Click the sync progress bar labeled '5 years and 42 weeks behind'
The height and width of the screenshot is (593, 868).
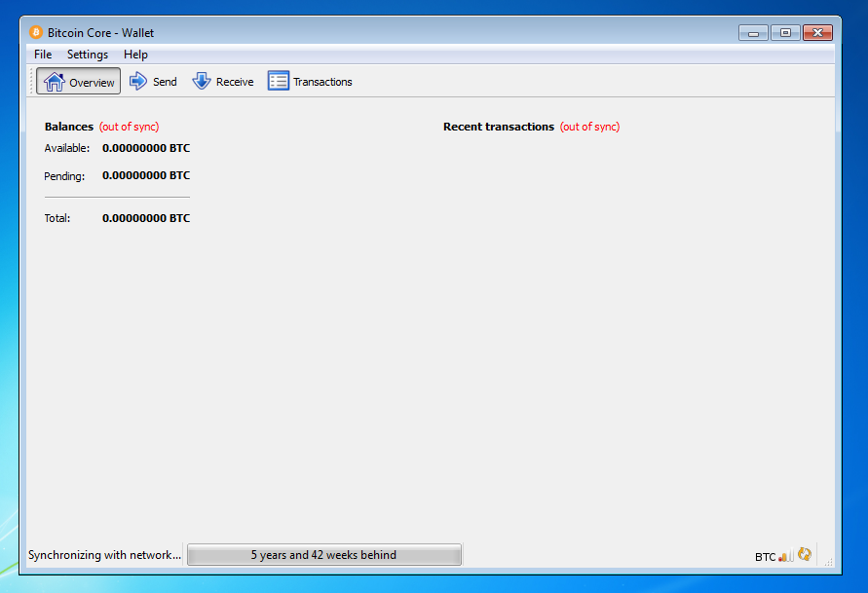pos(323,554)
